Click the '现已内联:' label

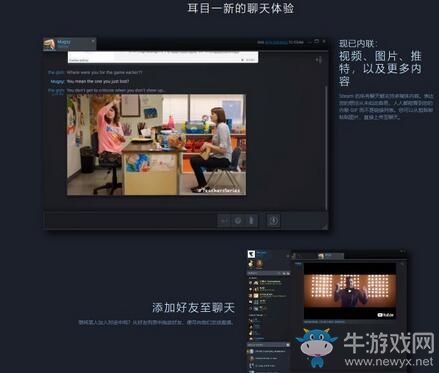pyautogui.click(x=359, y=44)
